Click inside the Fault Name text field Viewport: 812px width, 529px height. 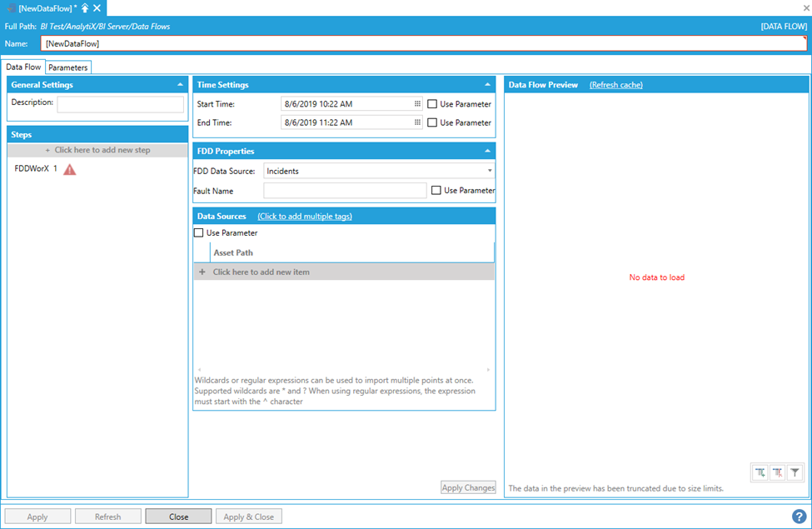pyautogui.click(x=345, y=191)
